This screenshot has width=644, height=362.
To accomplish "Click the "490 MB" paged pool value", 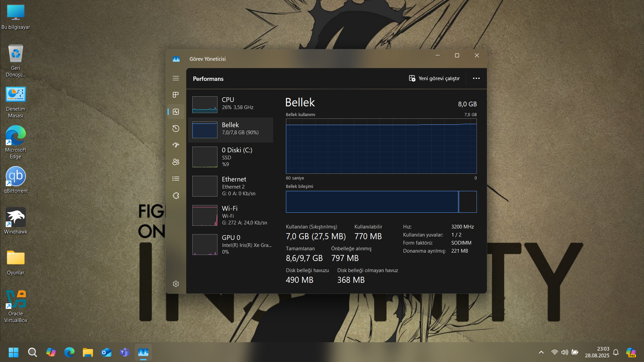I will (300, 280).
